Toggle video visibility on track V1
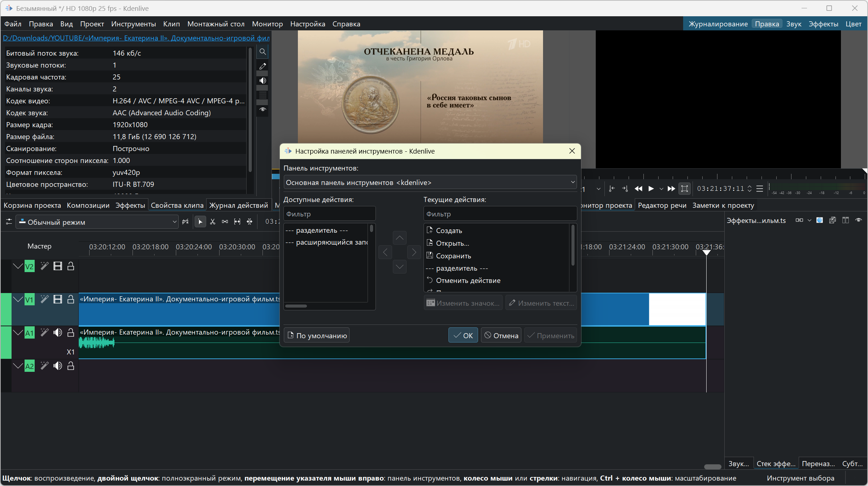 click(x=58, y=299)
